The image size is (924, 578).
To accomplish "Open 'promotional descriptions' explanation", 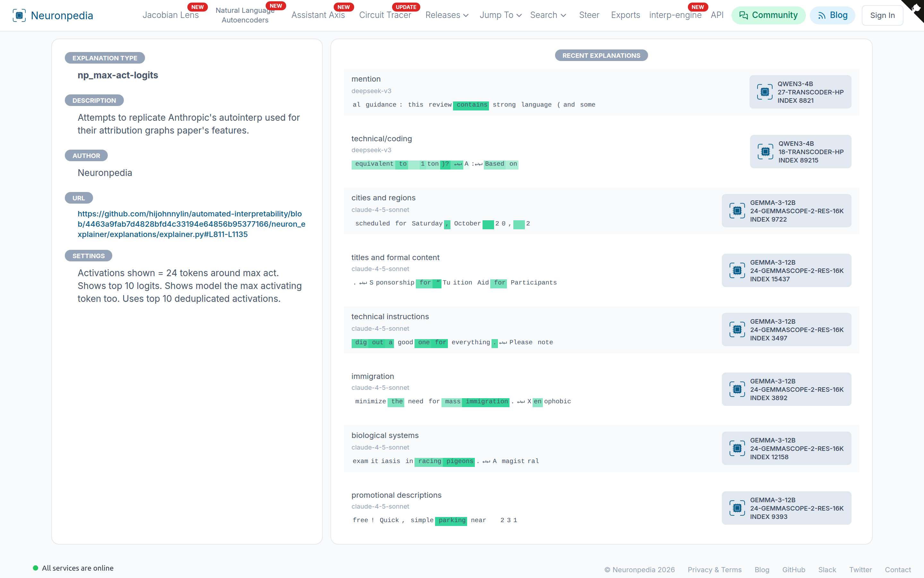I will [601, 508].
